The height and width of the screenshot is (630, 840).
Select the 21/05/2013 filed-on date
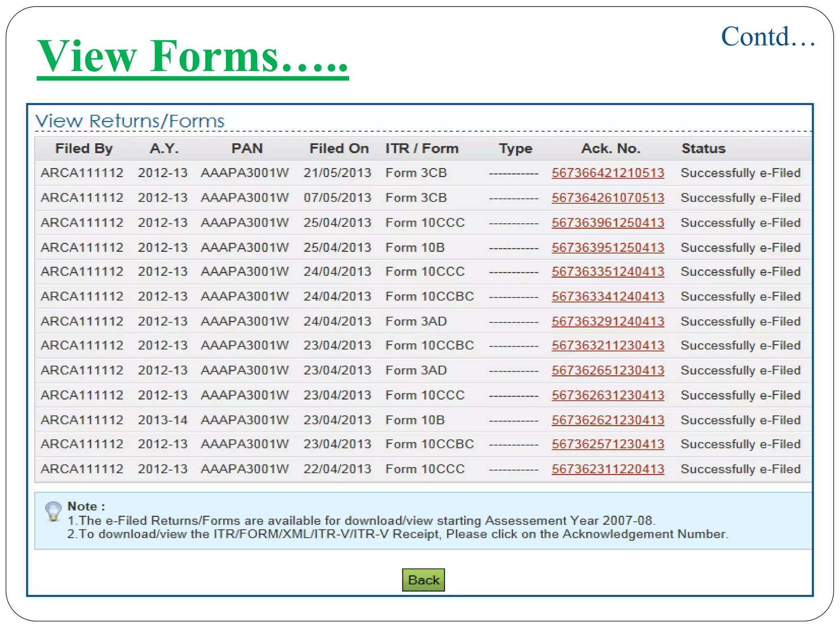338,173
